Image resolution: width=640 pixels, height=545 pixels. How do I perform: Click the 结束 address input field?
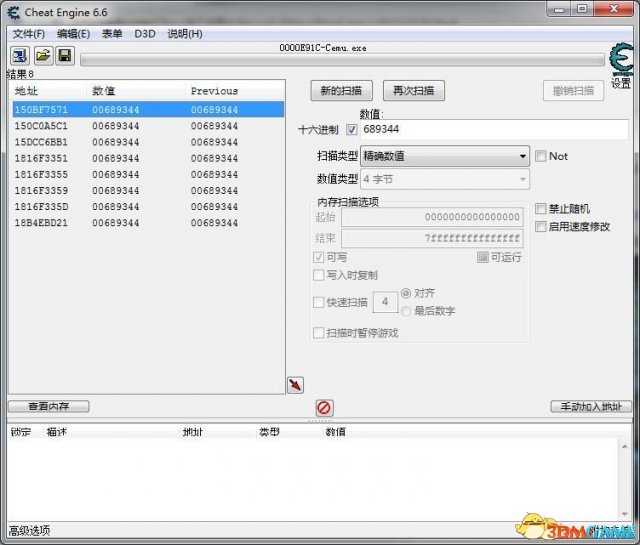(x=432, y=238)
